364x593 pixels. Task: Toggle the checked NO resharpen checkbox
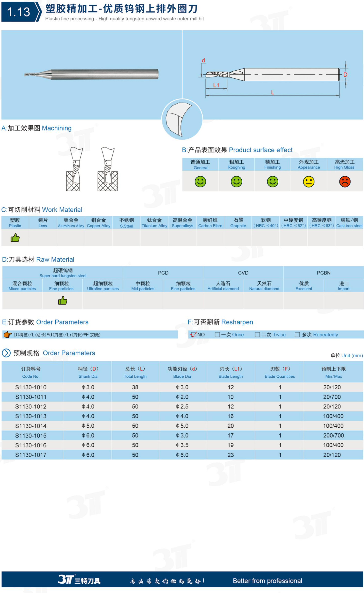(193, 335)
